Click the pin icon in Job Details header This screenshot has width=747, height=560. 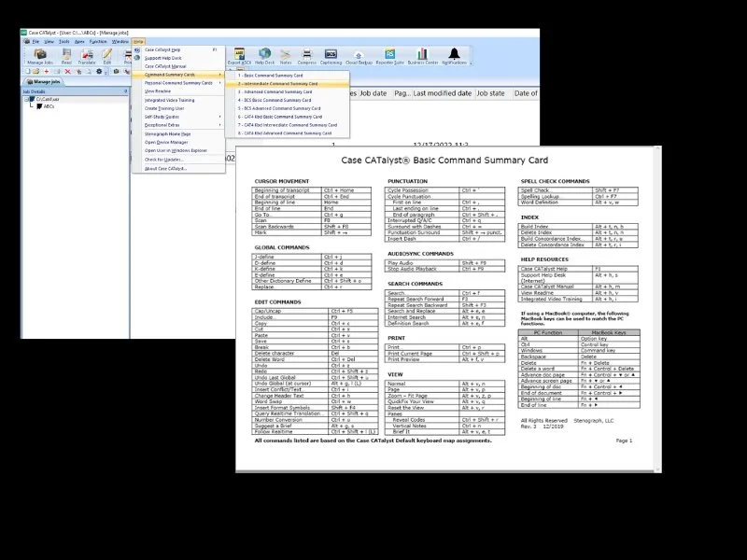[126, 91]
